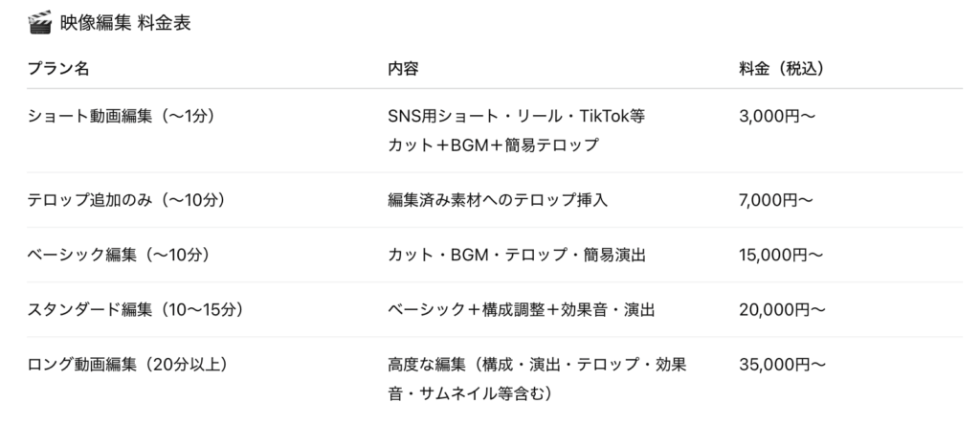The height and width of the screenshot is (425, 980).
Task: Select the 35,000円〜 price cell
Action: click(x=782, y=365)
